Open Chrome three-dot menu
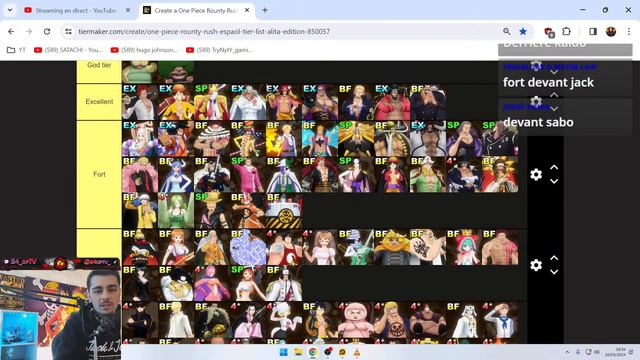Viewport: 640px width, 360px height. pyautogui.click(x=629, y=31)
